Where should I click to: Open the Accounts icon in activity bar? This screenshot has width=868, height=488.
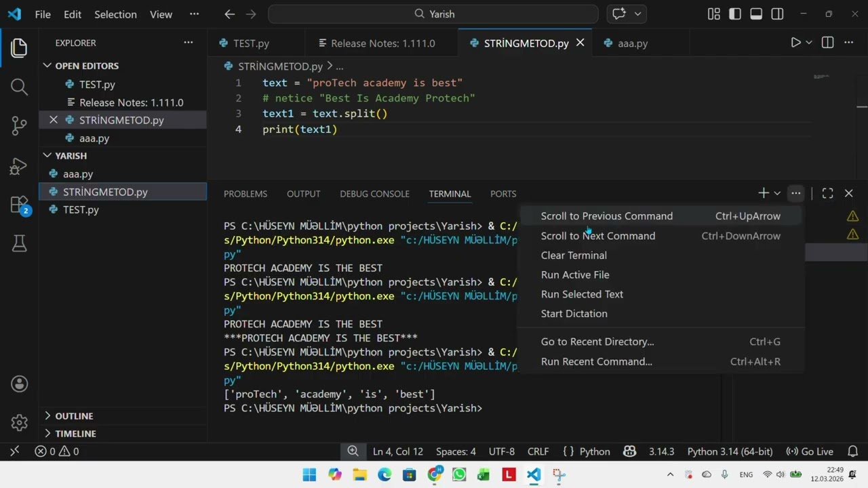pos(19,384)
